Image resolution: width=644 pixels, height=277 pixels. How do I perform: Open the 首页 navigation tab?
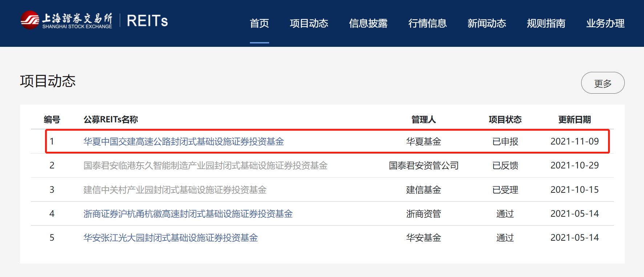click(259, 23)
